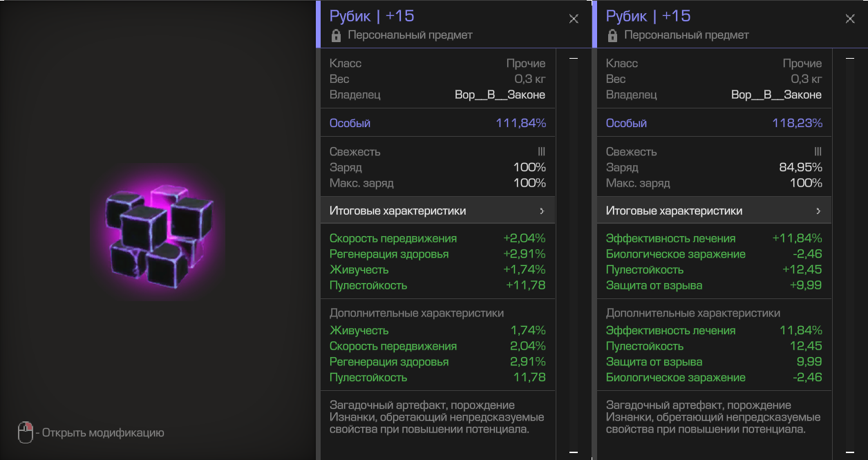Click the bottom marker of the right panel scrollbar

tap(849, 452)
